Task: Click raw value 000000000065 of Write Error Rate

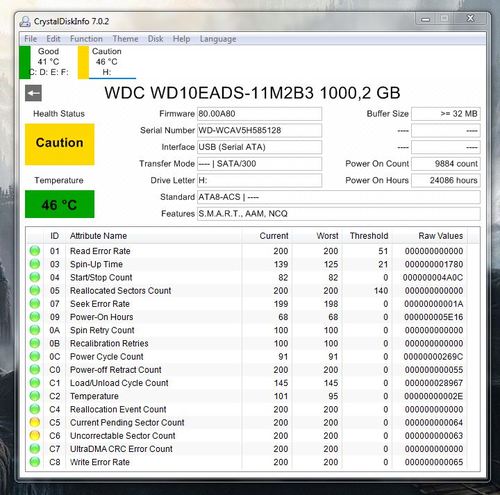Action: click(434, 462)
